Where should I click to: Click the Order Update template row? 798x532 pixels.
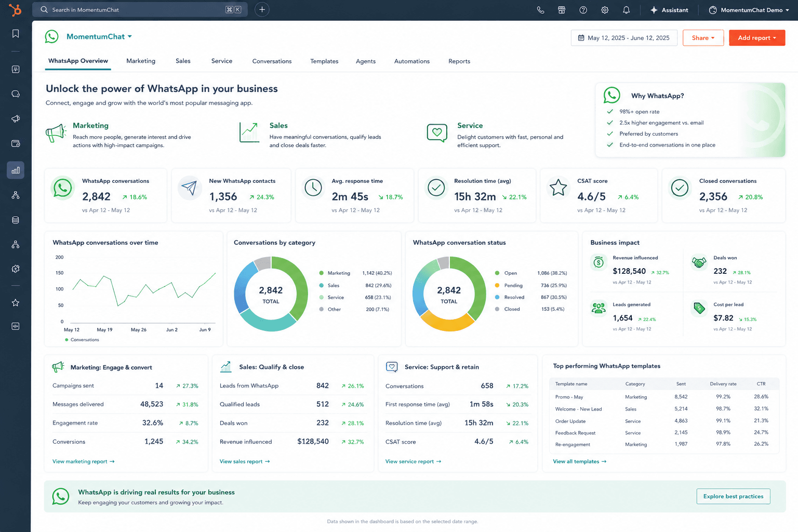(x=664, y=421)
